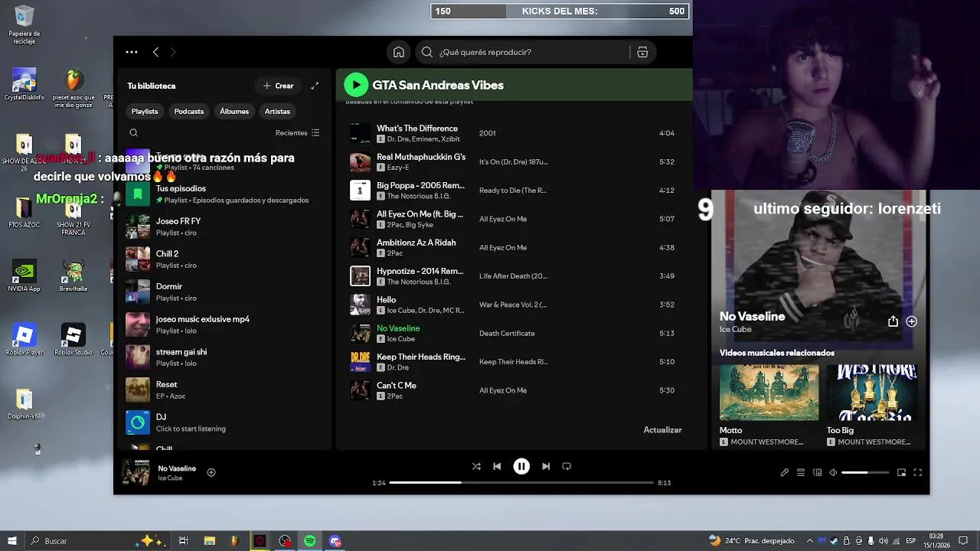
Task: Click the Actualizar button
Action: click(x=662, y=430)
